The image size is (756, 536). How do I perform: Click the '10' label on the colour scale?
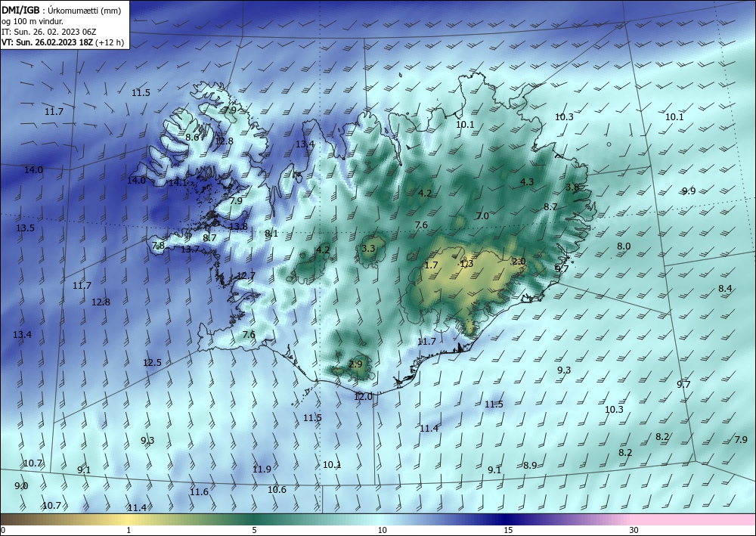(x=382, y=531)
